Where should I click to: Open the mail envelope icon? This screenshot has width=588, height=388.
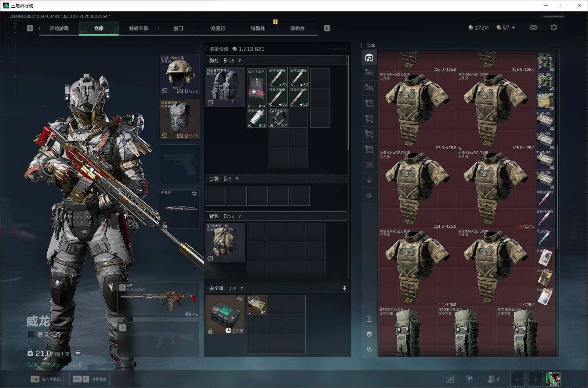533,28
